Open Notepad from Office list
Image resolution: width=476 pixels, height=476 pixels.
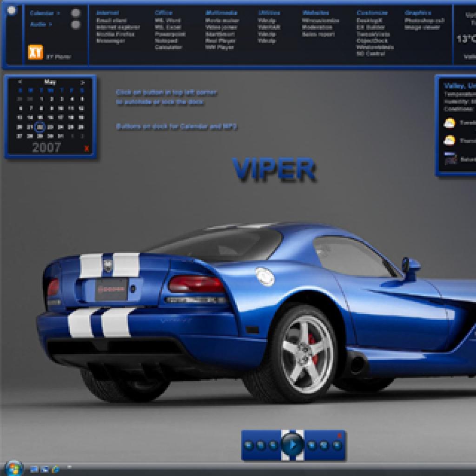[165, 40]
